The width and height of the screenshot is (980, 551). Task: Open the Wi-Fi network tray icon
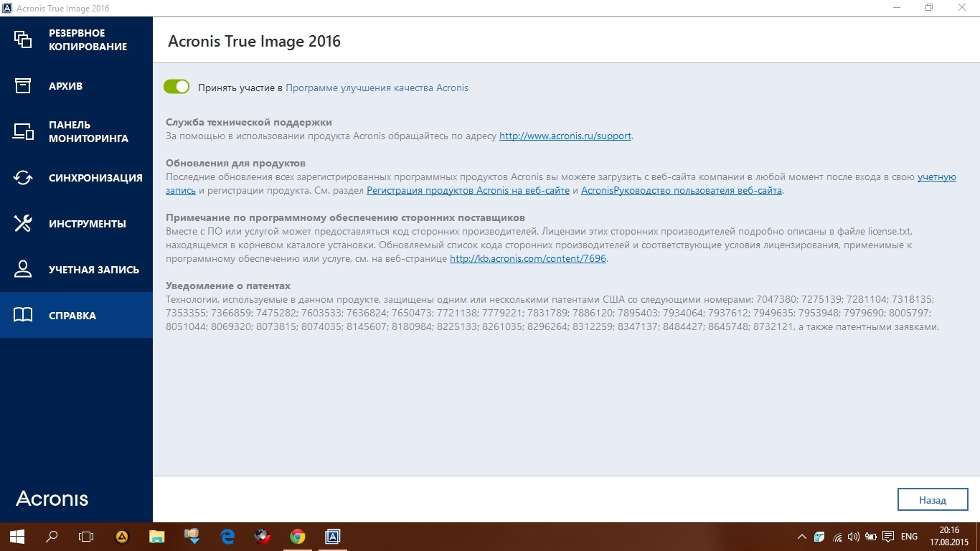point(837,537)
